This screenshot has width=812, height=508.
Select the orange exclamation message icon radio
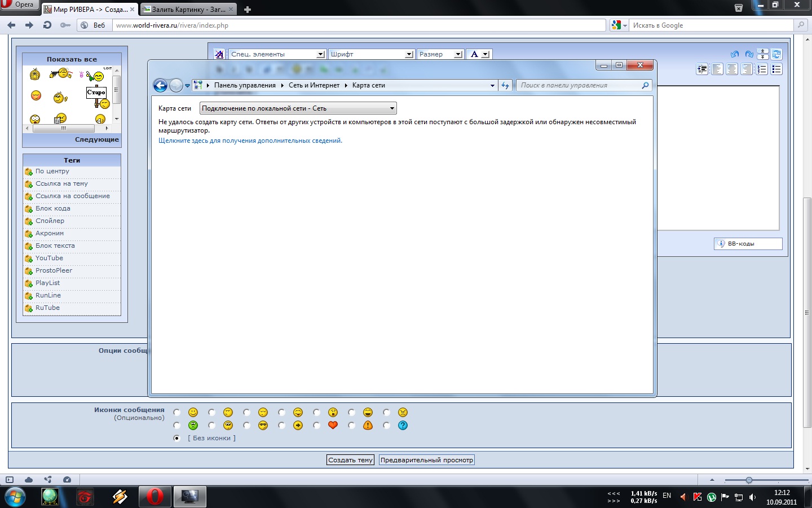tap(352, 426)
